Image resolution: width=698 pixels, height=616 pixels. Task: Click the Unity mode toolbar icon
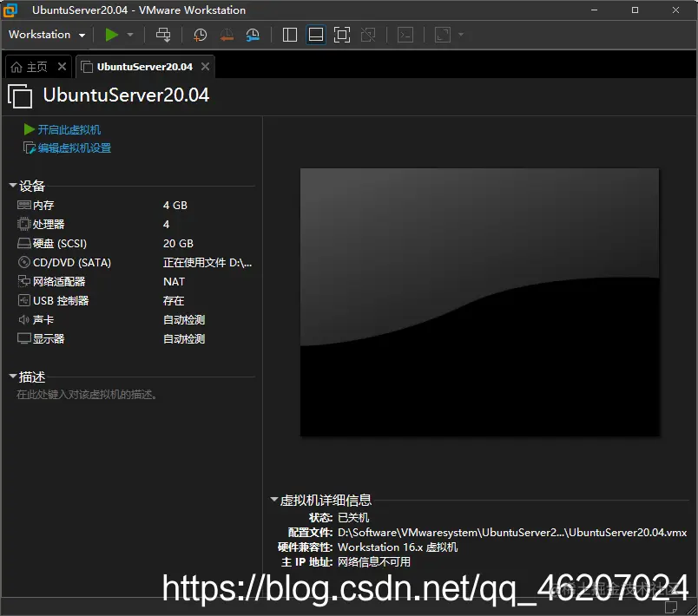pos(368,35)
